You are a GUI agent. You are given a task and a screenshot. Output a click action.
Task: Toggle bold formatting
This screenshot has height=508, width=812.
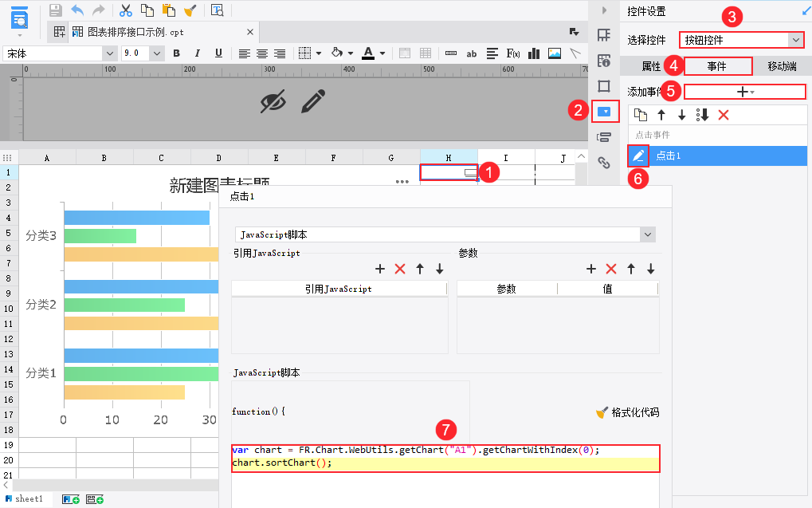(x=177, y=53)
